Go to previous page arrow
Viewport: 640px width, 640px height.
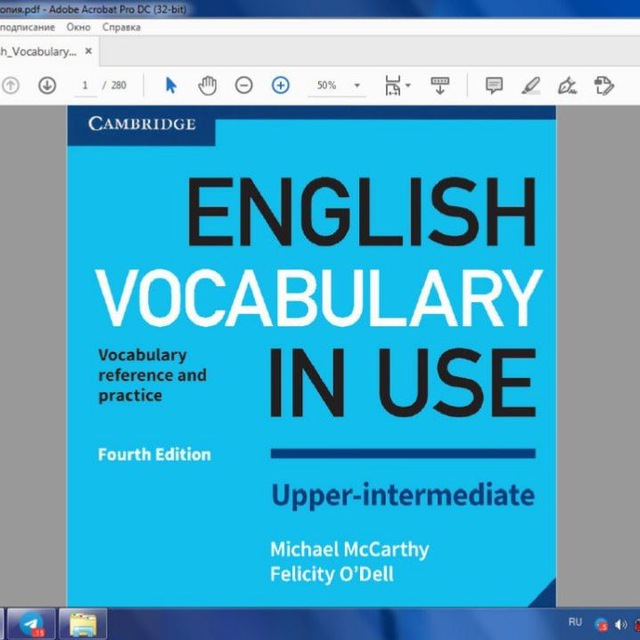point(10,86)
